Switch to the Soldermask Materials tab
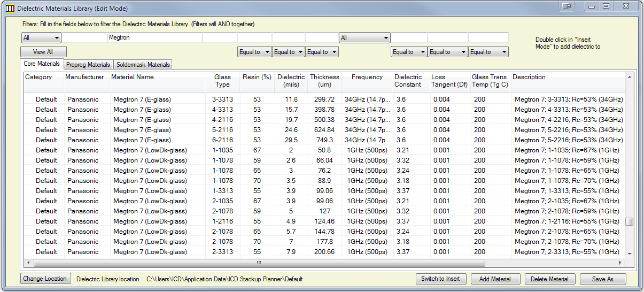Viewport: 644px width, 292px height. coord(143,65)
